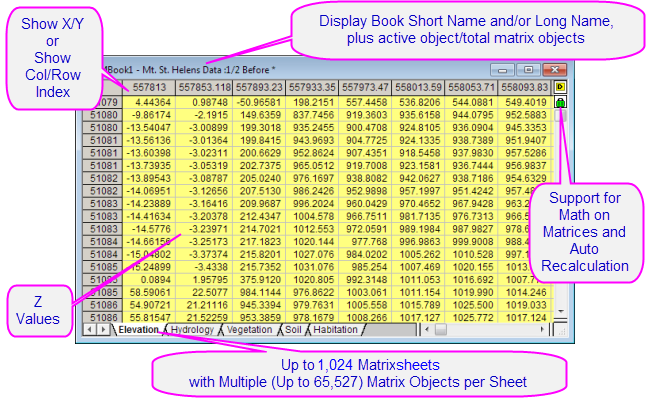
Task: Open the Vegetation matrixsheet tab
Action: pyautogui.click(x=249, y=328)
